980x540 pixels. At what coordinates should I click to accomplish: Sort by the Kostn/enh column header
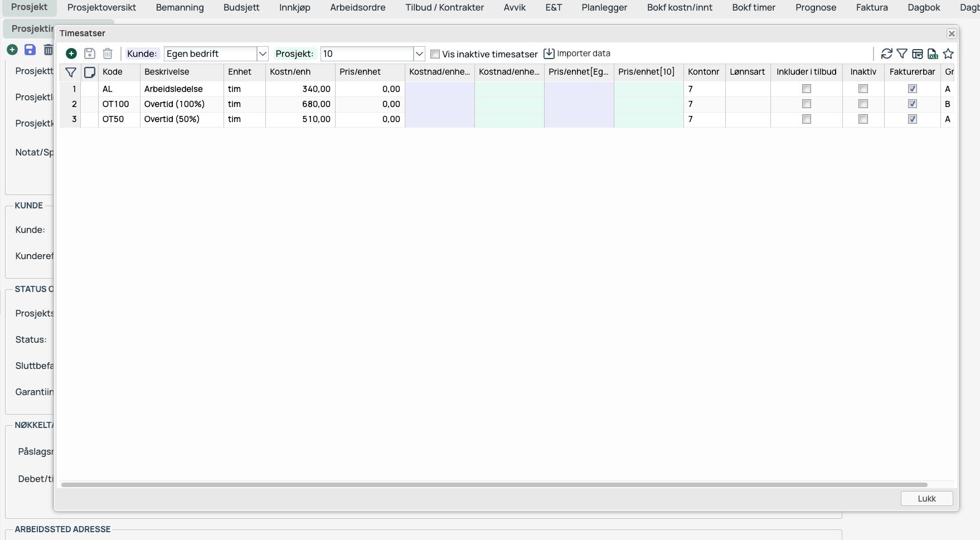pyautogui.click(x=300, y=72)
